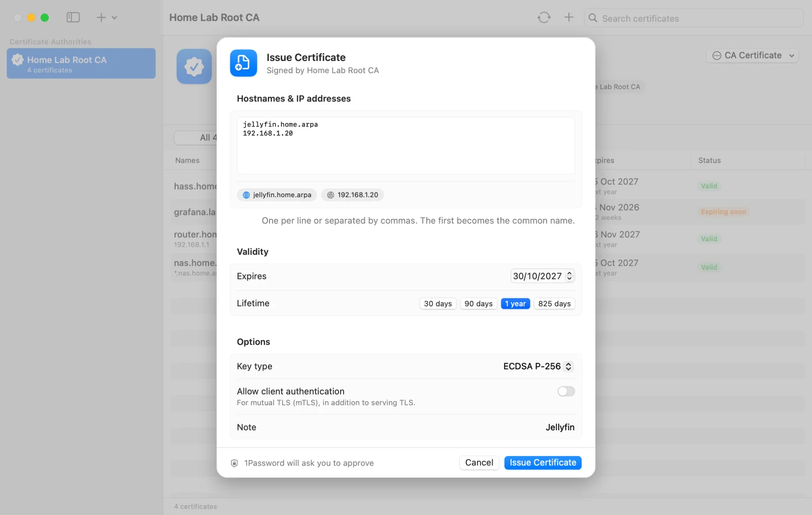Select the 825 days lifetime

pyautogui.click(x=554, y=304)
